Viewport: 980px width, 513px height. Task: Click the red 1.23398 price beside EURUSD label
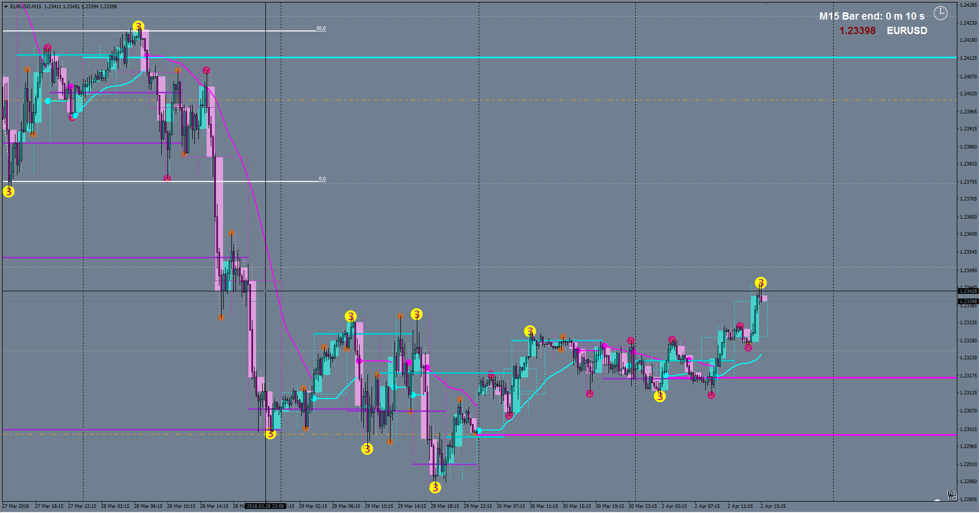857,30
